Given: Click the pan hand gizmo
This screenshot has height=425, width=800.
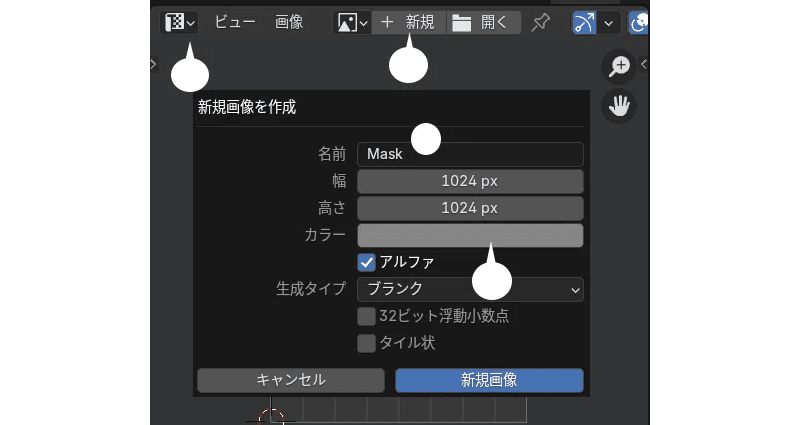Looking at the screenshot, I should (x=619, y=106).
